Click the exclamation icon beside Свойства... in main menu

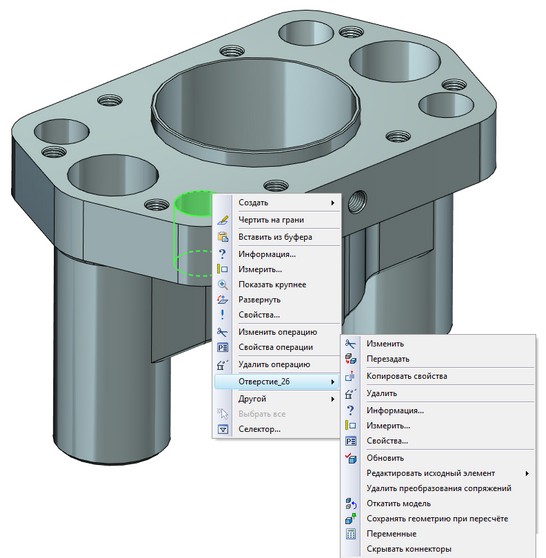pos(222,315)
